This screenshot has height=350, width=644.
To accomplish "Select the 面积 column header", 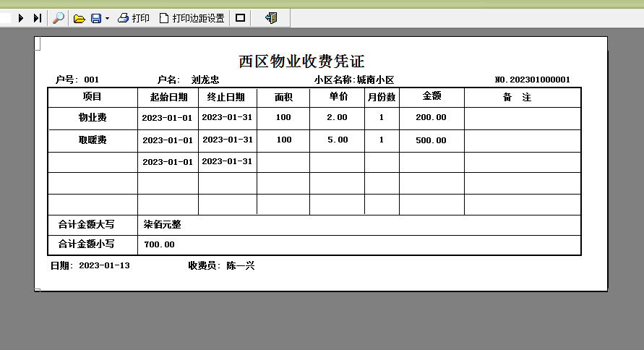I will coord(283,97).
